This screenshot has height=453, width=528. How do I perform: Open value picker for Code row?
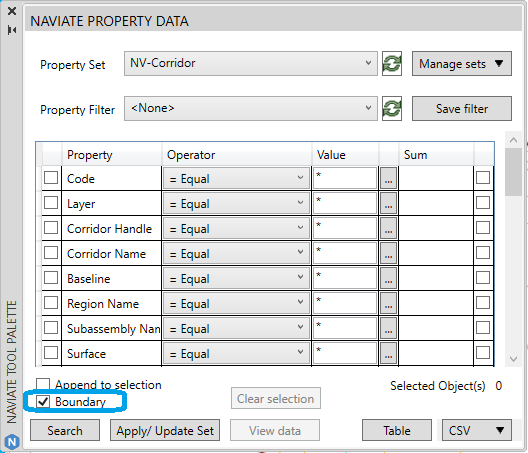(x=389, y=178)
